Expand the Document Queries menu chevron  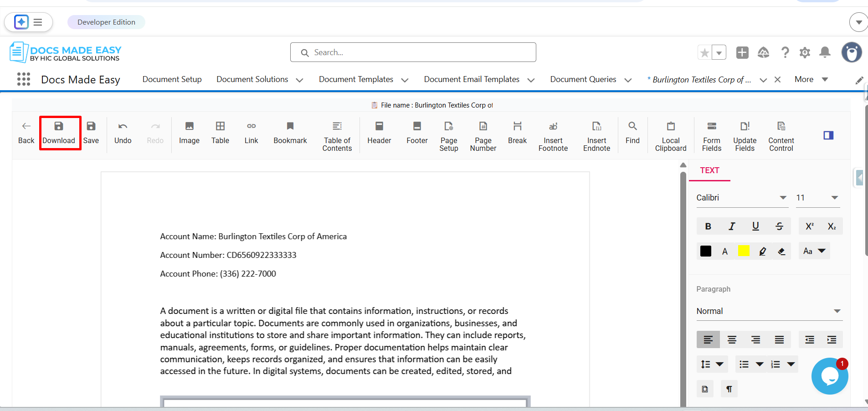(x=628, y=80)
